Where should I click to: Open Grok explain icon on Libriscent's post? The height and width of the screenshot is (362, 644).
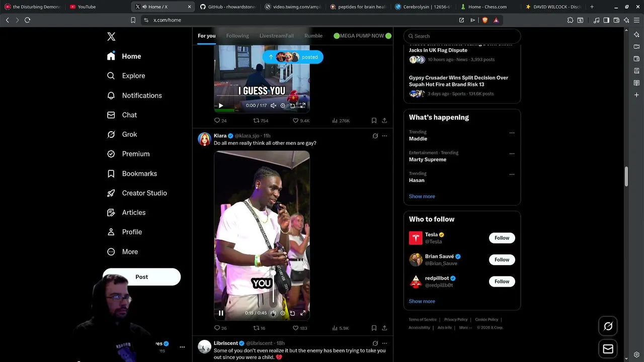click(375, 343)
